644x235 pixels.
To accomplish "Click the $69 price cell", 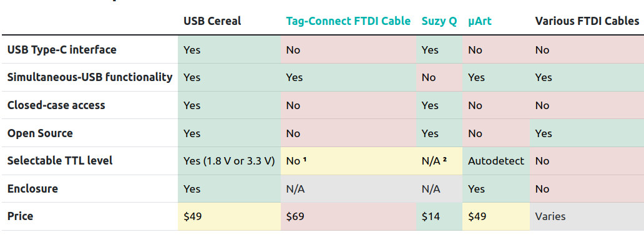I will click(348, 216).
